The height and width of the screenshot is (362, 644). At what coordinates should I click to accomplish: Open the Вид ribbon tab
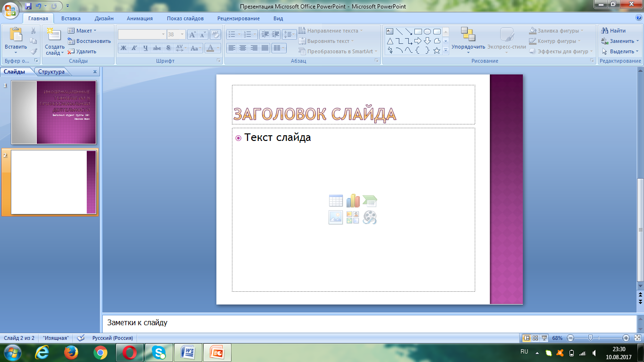coord(278,18)
